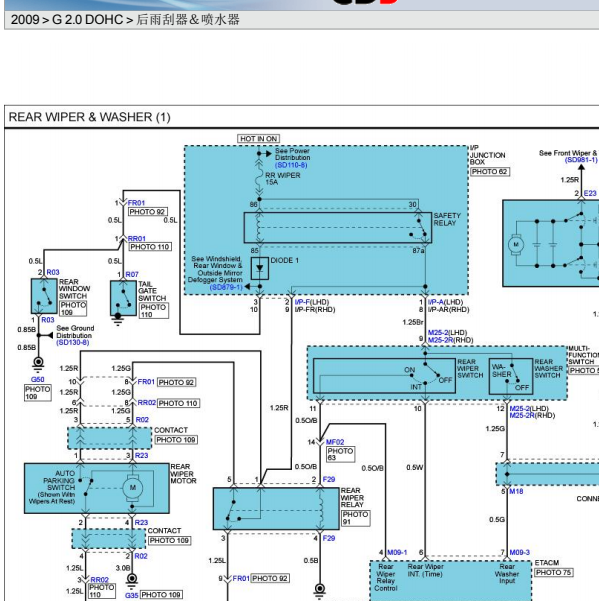Select the G50 ground point label

(x=38, y=379)
